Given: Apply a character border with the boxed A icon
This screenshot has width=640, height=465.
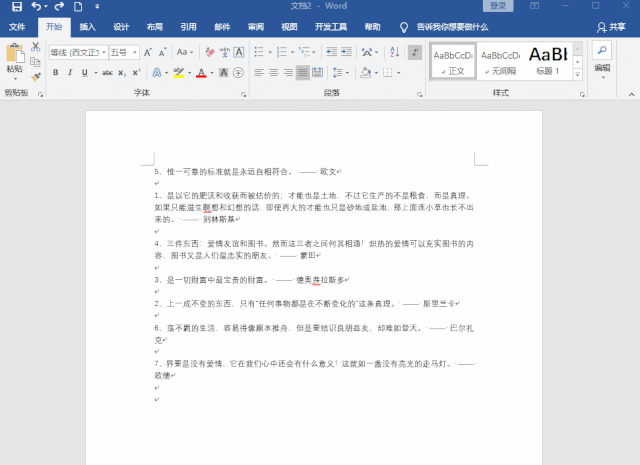Looking at the screenshot, I should pyautogui.click(x=239, y=52).
